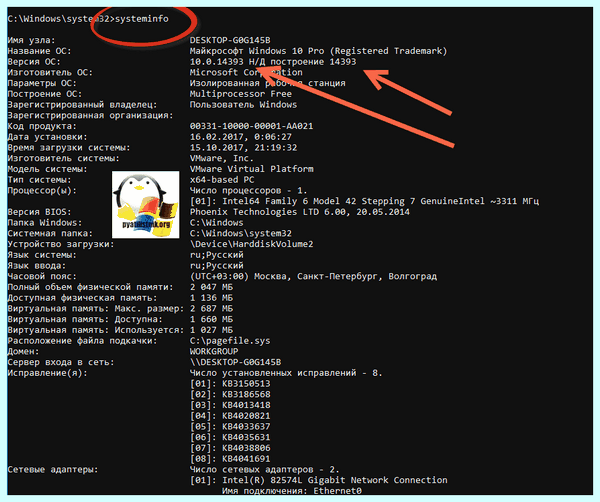Viewport: 600px width, 502px height.
Task: Select Изолированная рабочая станция value
Action: click(x=267, y=83)
